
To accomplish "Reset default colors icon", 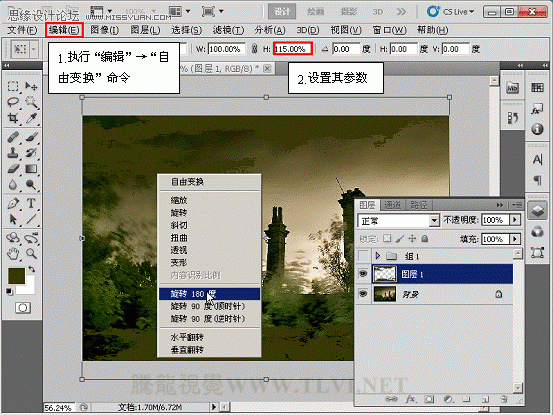I will [x=10, y=291].
